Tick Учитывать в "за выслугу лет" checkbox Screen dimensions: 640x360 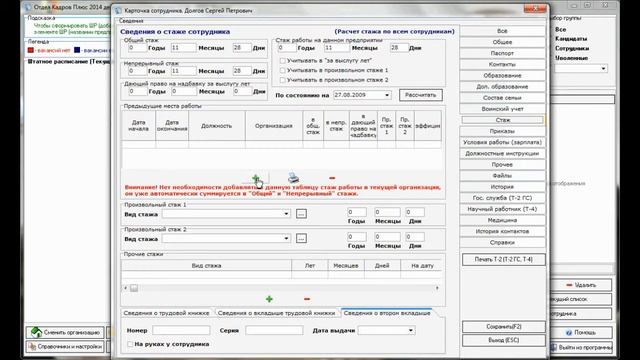[x=282, y=60]
